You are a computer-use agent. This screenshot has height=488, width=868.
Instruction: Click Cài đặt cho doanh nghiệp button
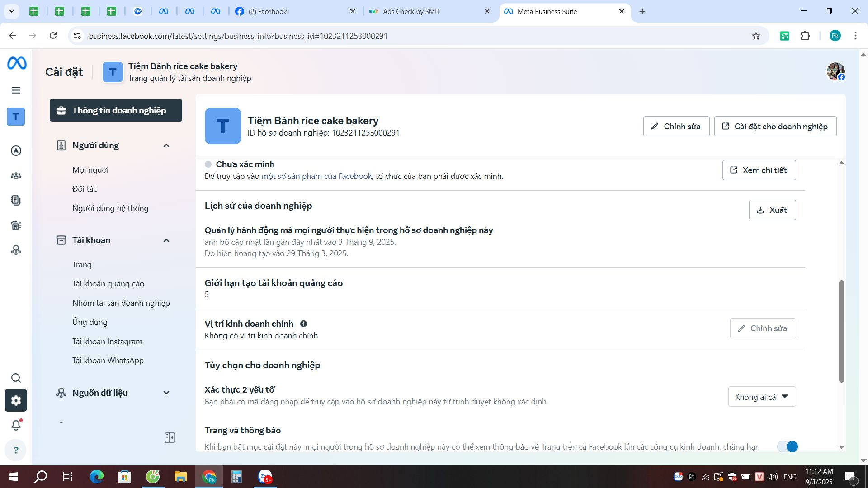click(x=775, y=127)
